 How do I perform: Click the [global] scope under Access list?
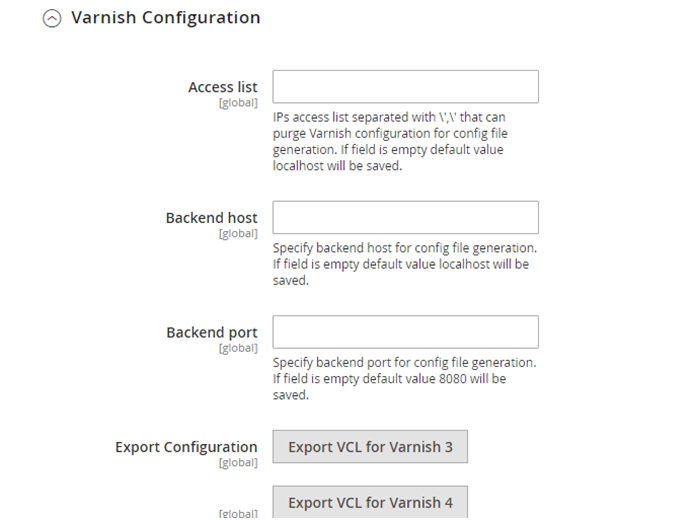point(238,103)
